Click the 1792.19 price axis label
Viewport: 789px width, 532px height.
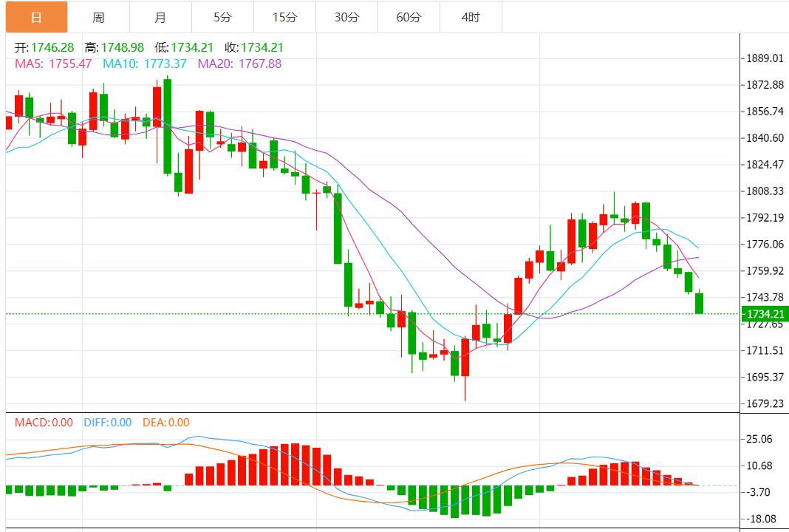point(765,217)
